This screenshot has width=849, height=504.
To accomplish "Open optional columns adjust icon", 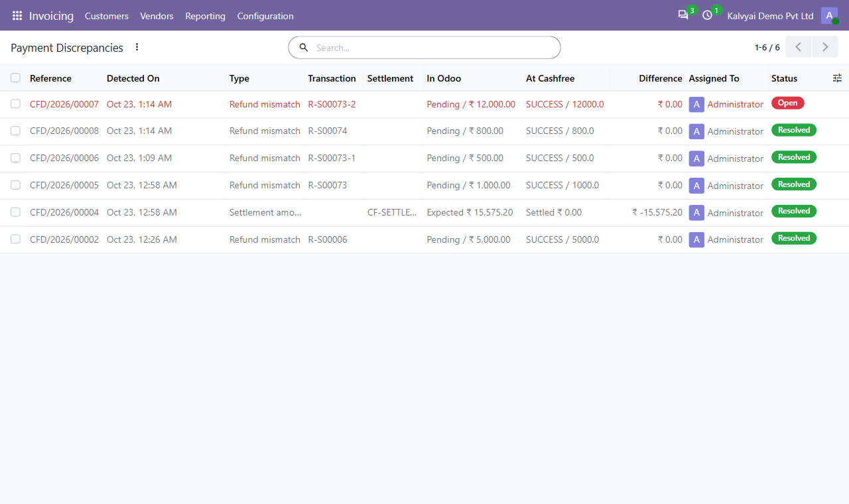I will click(x=837, y=78).
